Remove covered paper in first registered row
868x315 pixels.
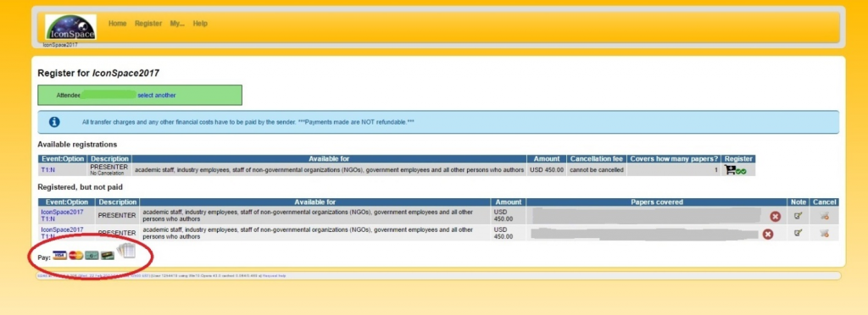(775, 217)
